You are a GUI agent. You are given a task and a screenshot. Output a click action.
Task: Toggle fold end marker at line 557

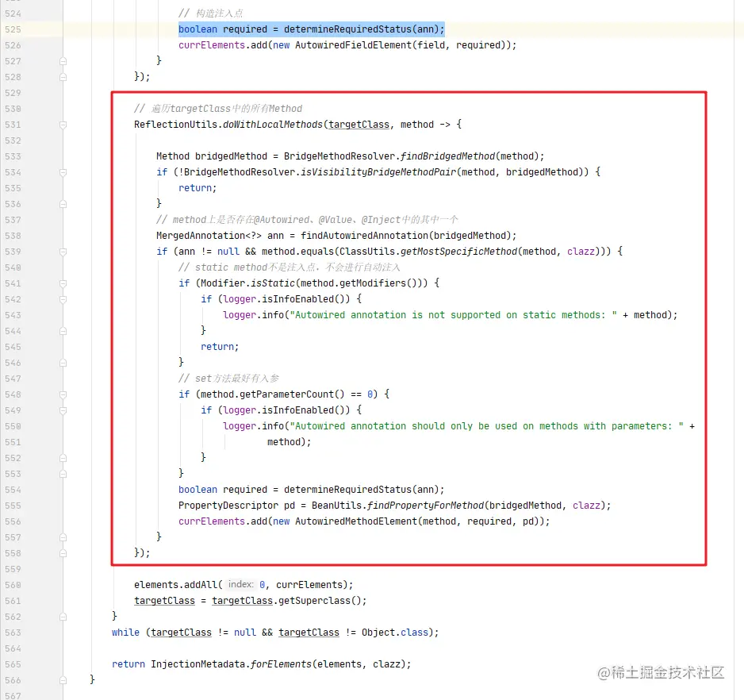[63, 537]
